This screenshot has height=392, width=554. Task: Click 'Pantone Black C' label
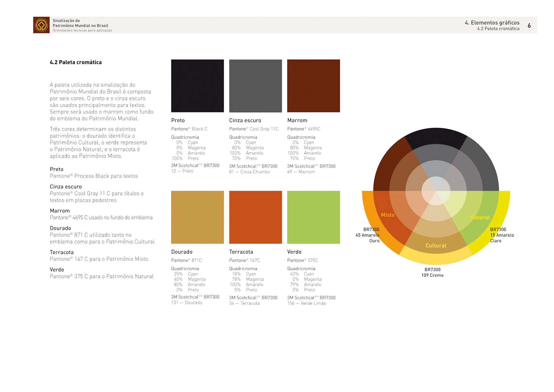tap(189, 129)
